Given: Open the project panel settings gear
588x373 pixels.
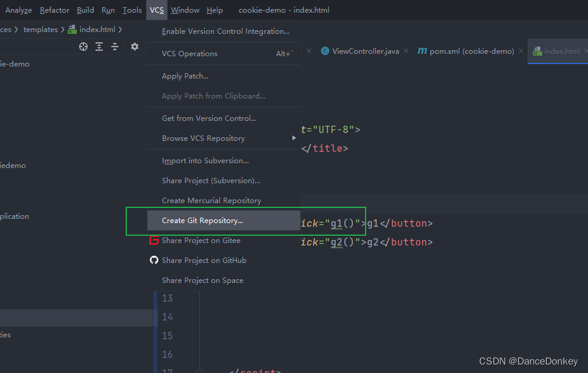Looking at the screenshot, I should coord(135,47).
